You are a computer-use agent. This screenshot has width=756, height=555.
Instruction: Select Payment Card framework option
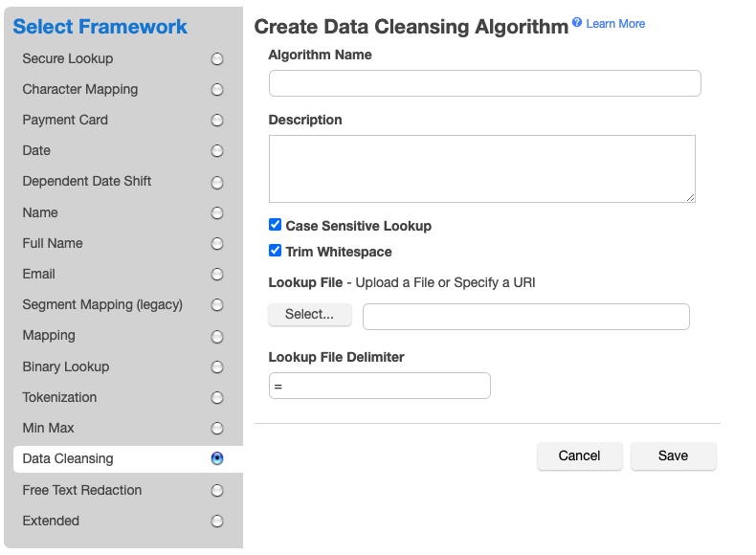217,121
